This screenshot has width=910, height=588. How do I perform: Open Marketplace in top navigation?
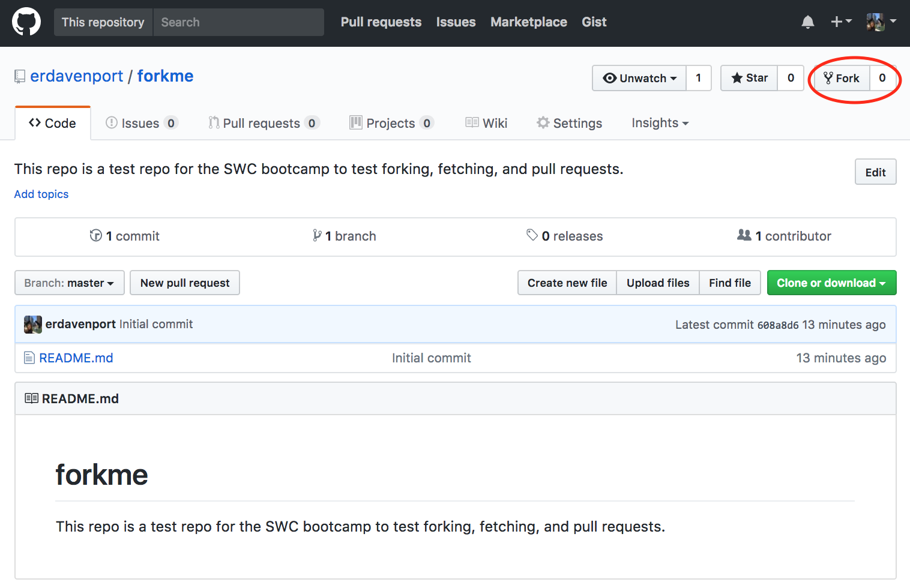(529, 22)
